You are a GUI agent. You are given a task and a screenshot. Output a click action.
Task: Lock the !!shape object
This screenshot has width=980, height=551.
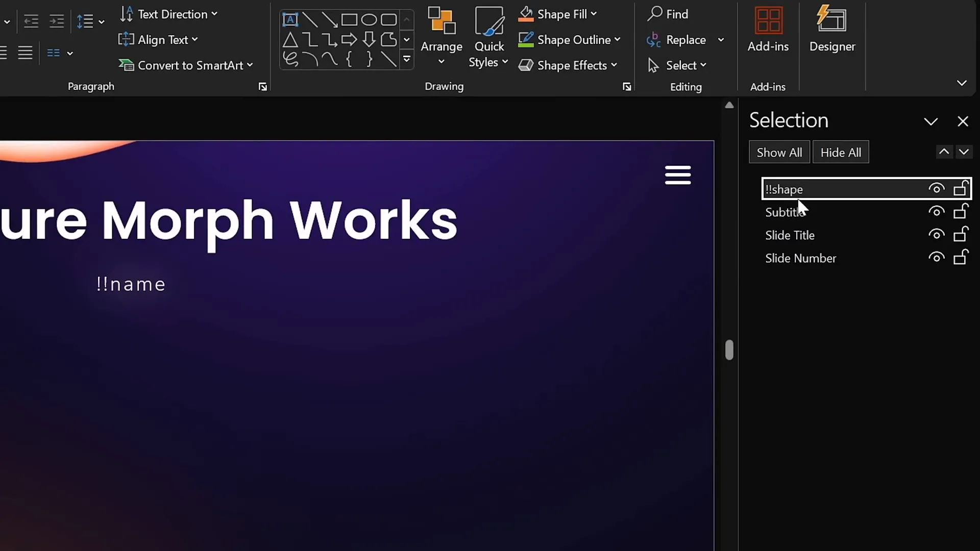961,188
